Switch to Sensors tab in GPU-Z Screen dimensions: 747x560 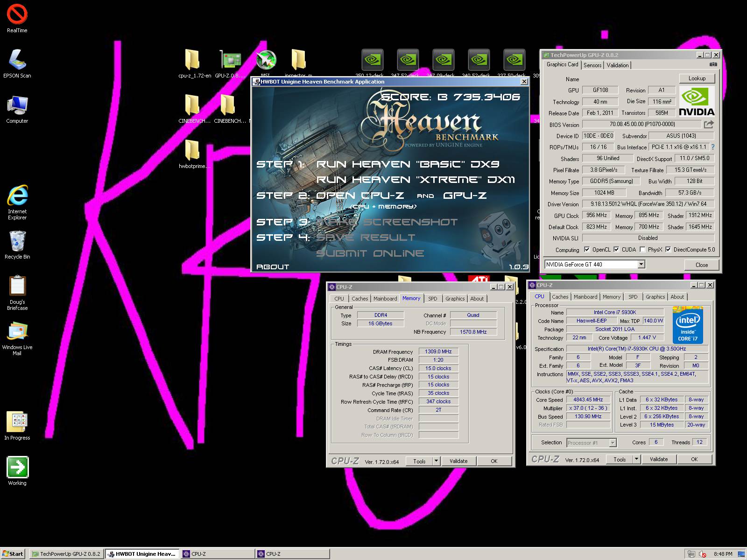tap(592, 65)
